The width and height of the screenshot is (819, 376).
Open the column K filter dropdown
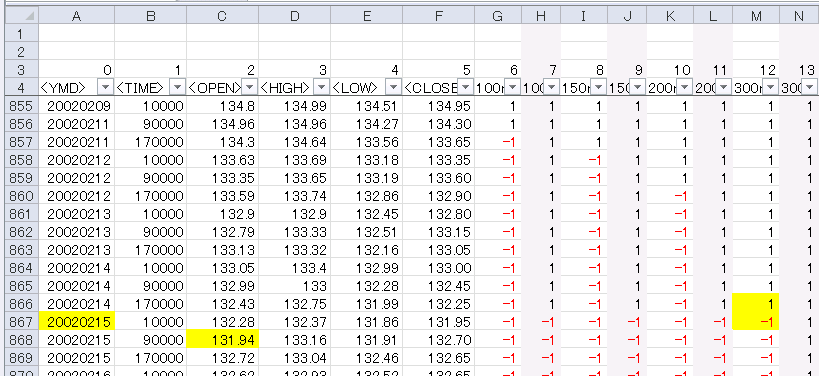tap(685, 87)
